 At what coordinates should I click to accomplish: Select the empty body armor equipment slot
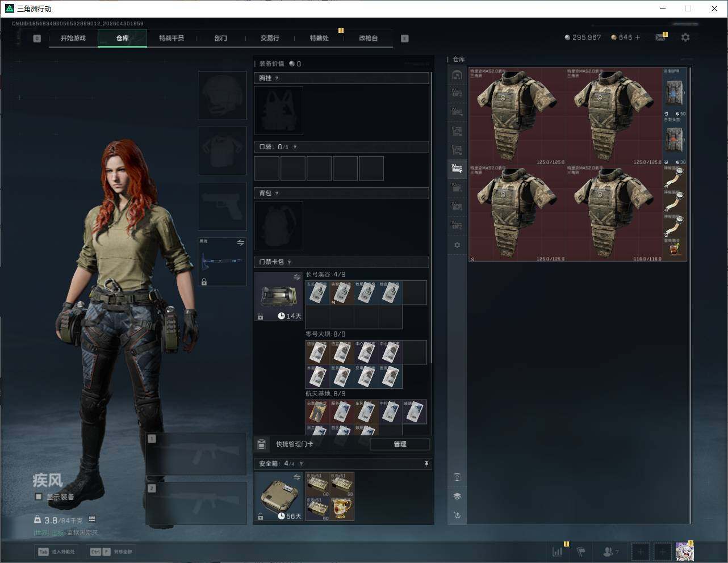pyautogui.click(x=223, y=151)
